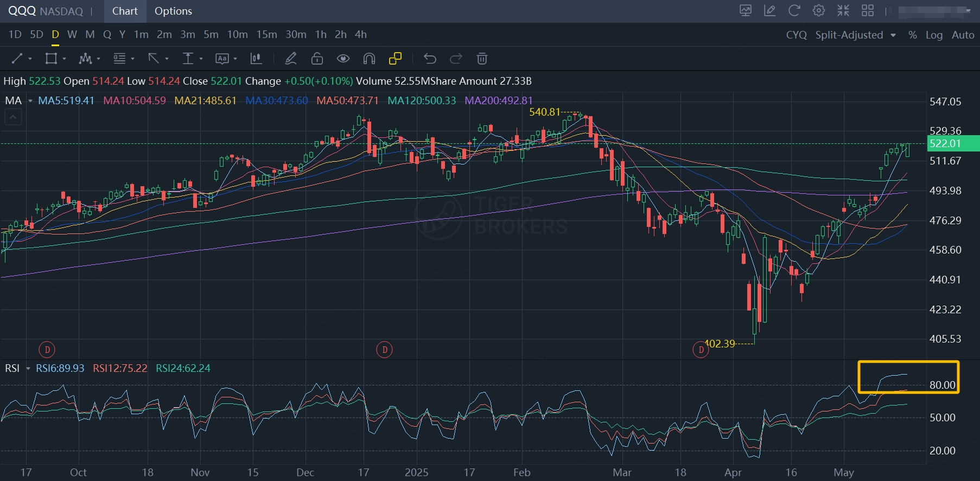Screen dimensions: 980x481
Task: Select the W weekly timeframe
Action: tap(72, 34)
